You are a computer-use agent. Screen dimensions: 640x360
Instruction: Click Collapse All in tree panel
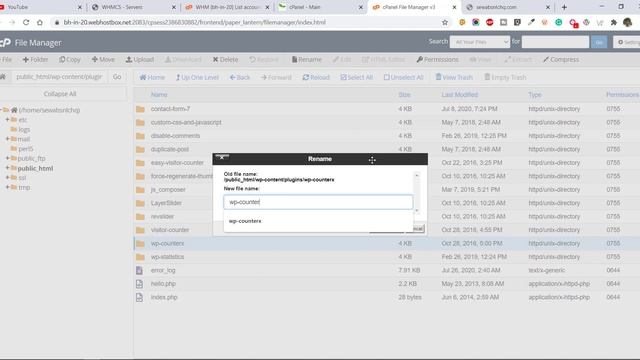click(60, 94)
